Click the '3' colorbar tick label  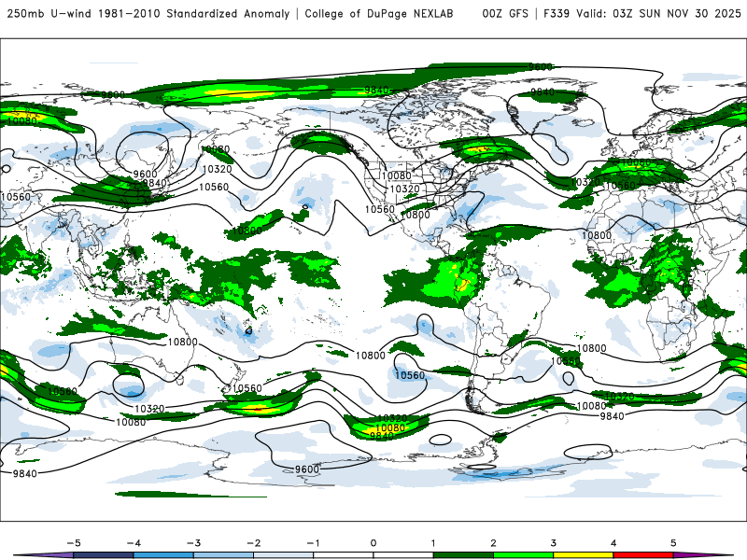[x=553, y=543]
